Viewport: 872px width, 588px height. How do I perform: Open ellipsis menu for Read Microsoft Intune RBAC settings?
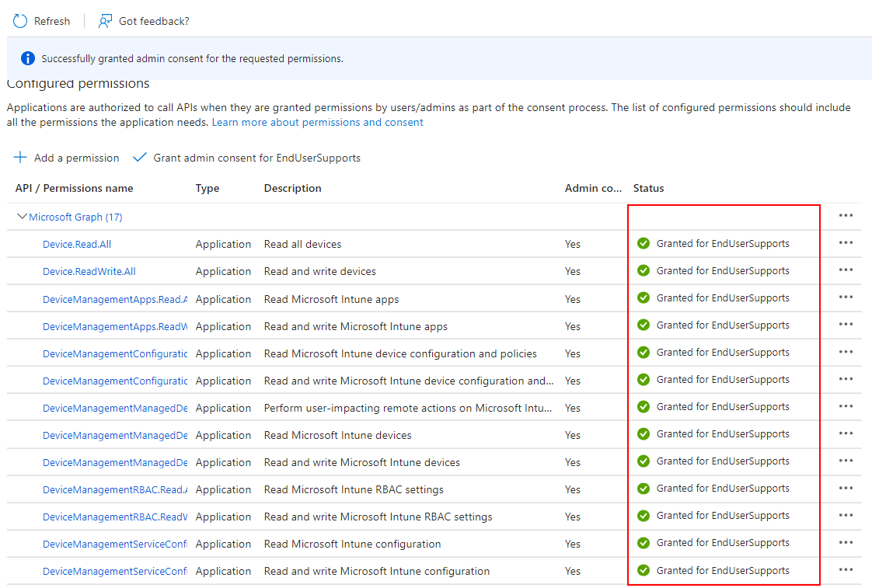(x=846, y=489)
